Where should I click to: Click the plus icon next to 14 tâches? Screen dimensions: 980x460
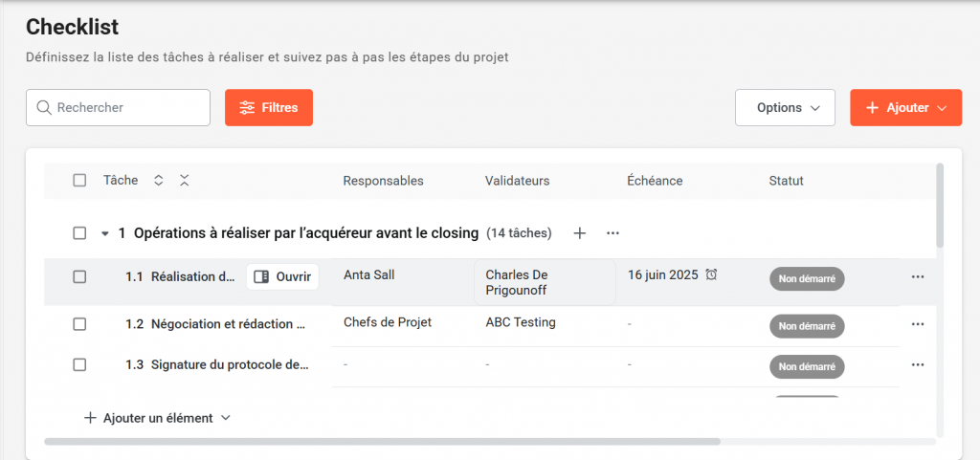[579, 232]
